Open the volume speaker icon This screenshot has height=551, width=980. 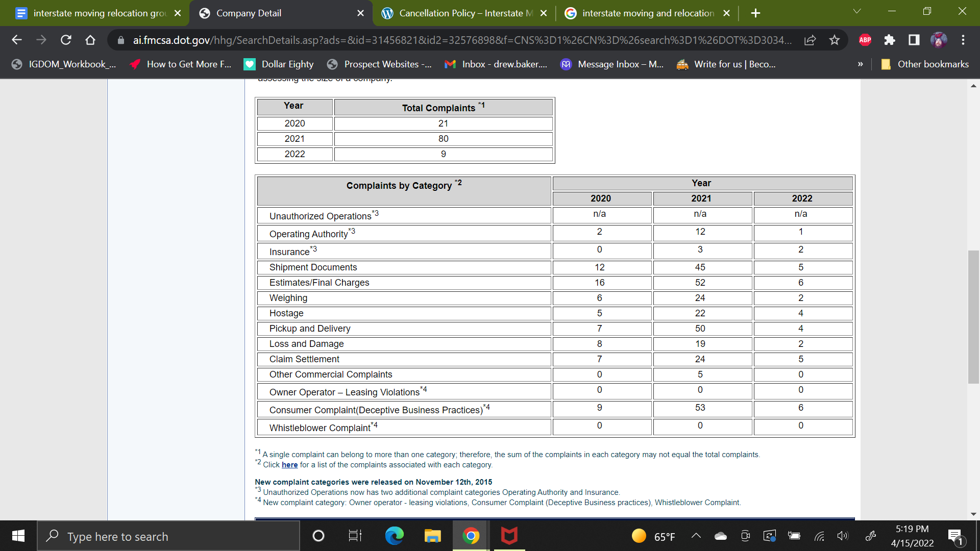tap(843, 536)
